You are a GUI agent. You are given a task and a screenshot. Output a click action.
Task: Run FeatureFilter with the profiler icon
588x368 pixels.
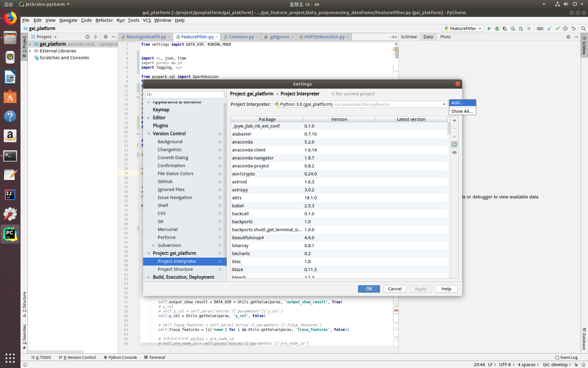513,29
